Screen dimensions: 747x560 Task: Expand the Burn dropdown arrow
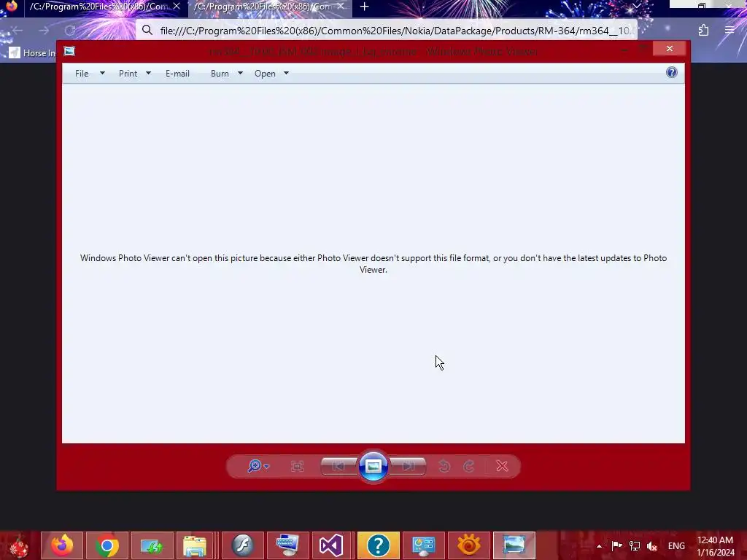240,74
